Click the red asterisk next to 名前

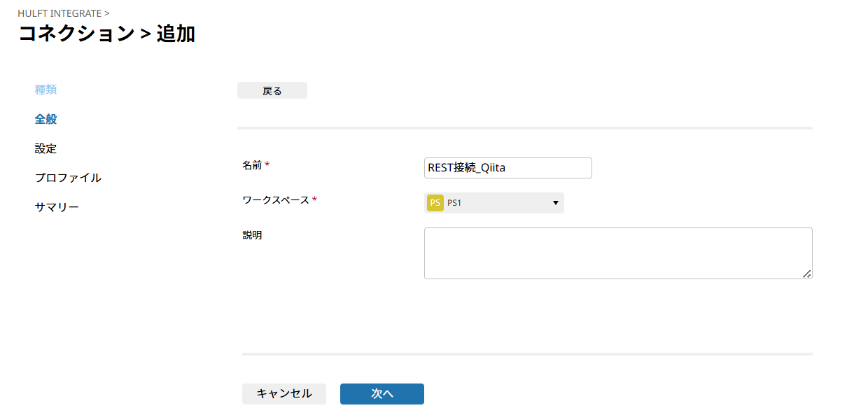pyautogui.click(x=268, y=164)
